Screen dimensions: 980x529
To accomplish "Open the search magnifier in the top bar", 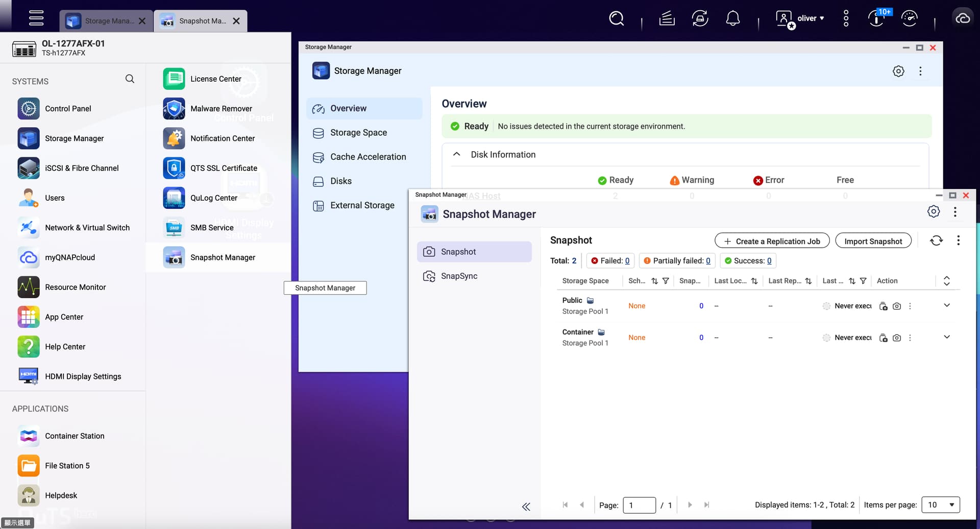I will [616, 19].
